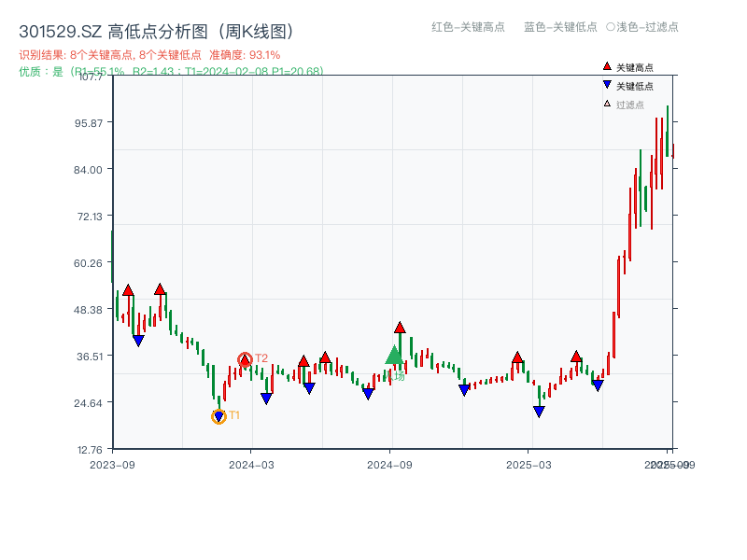Expand the 浅色-过滤点 header legend entry
The width and height of the screenshot is (747, 560).
(x=642, y=28)
